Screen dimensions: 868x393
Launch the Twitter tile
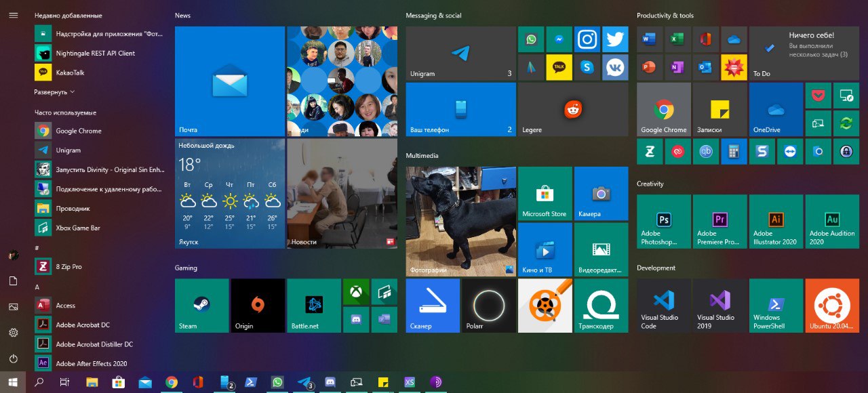[x=615, y=39]
